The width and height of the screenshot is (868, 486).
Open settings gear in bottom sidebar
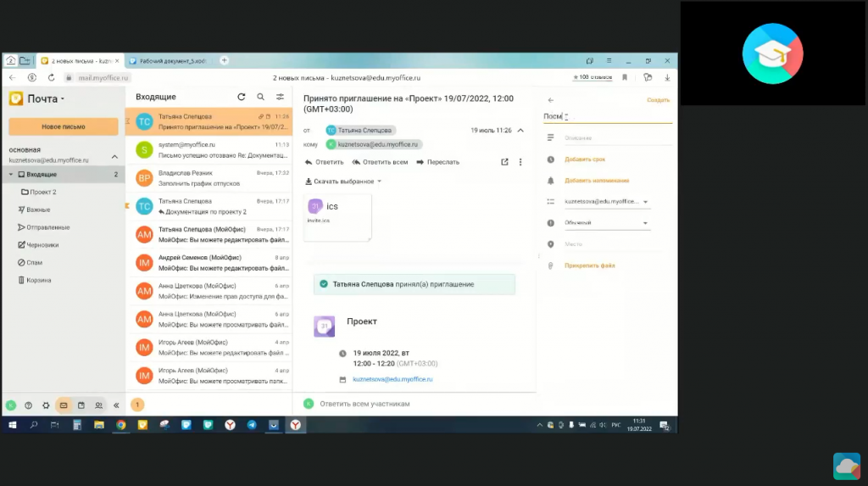(46, 405)
